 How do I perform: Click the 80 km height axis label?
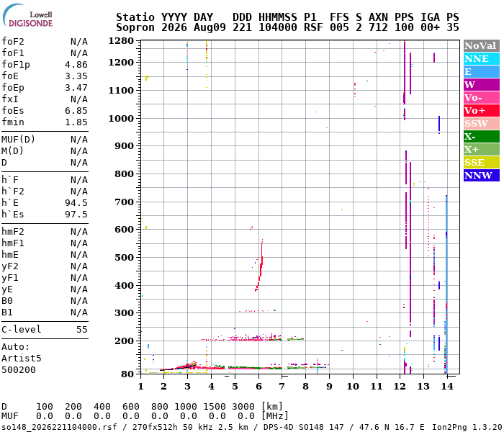pyautogui.click(x=127, y=374)
